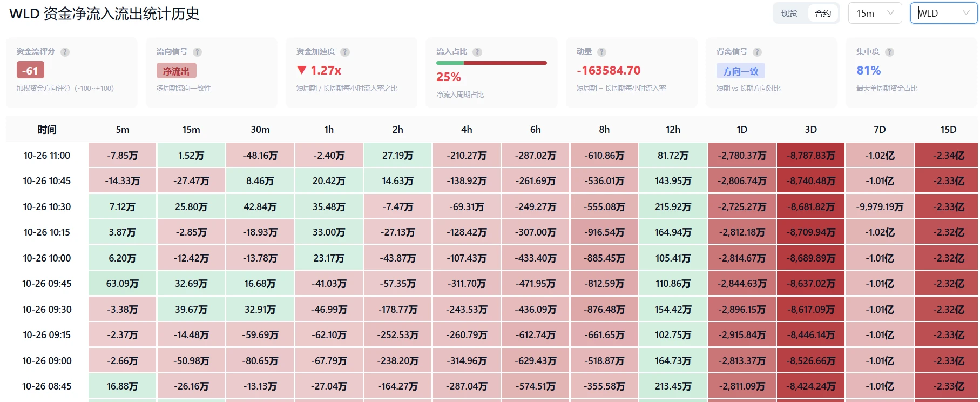This screenshot has height=402, width=980.
Task: Click the 1h column header
Action: coord(329,130)
